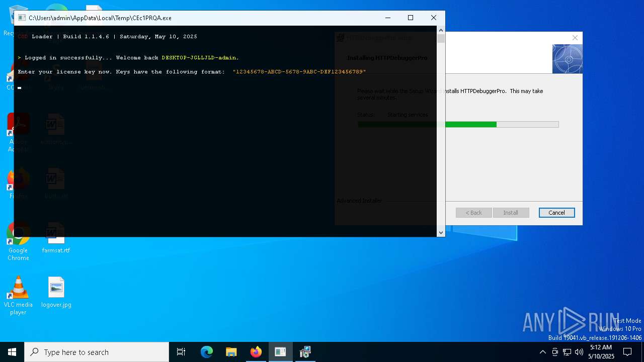This screenshot has width=644, height=362.
Task: Select the console window taskbar button
Action: (x=280, y=352)
